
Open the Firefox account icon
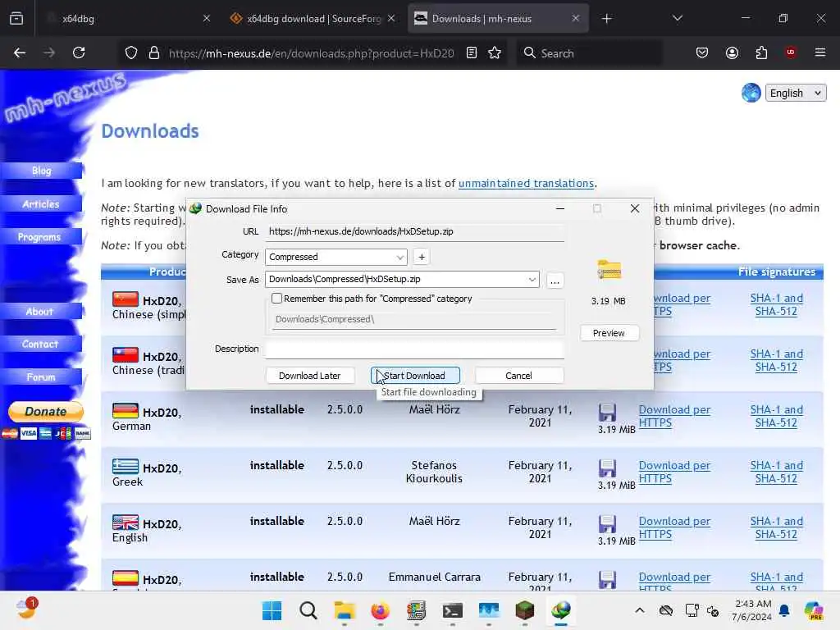pyautogui.click(x=732, y=52)
